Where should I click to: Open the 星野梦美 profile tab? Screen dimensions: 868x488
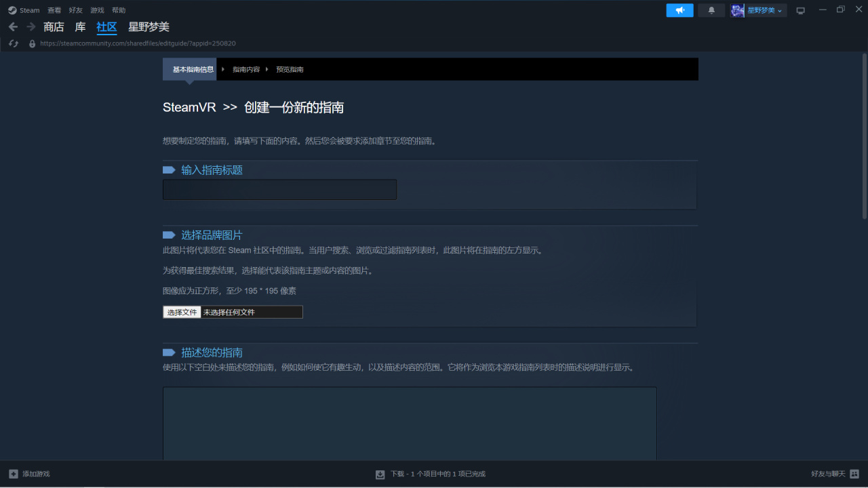tap(149, 27)
